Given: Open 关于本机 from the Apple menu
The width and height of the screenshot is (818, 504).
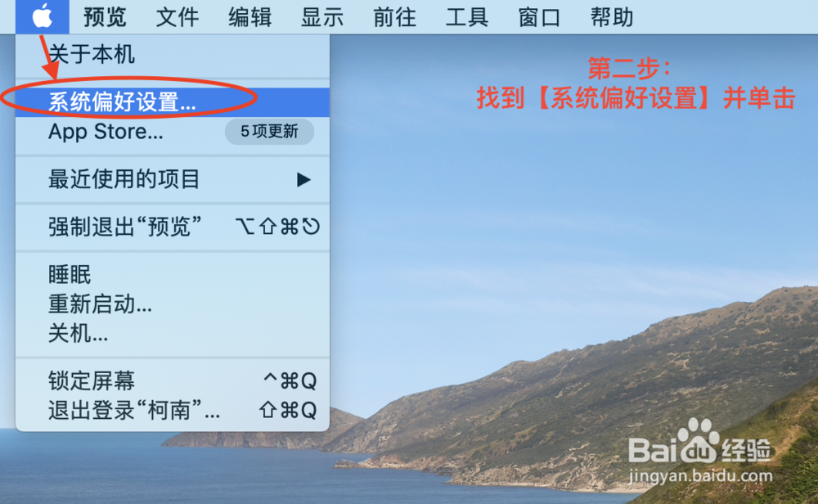Looking at the screenshot, I should coord(90,56).
